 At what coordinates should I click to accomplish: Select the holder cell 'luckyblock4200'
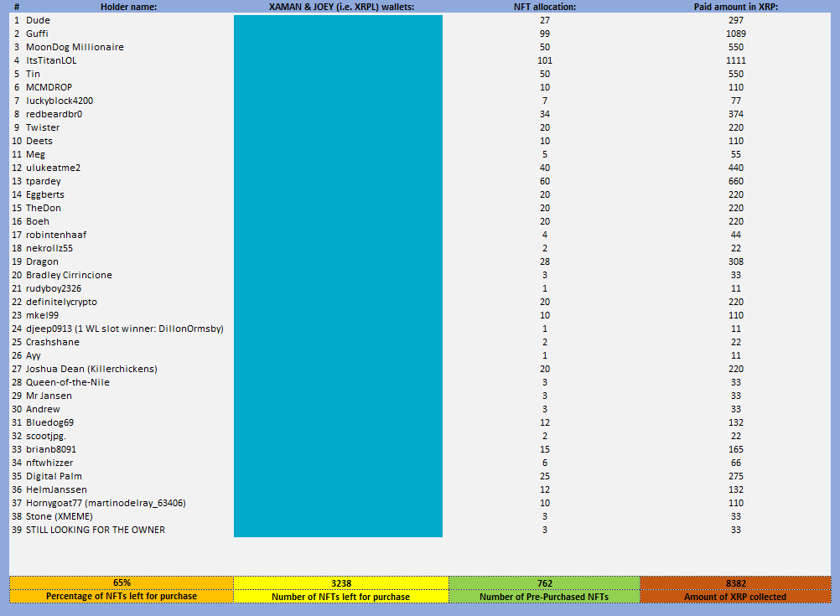point(60,101)
